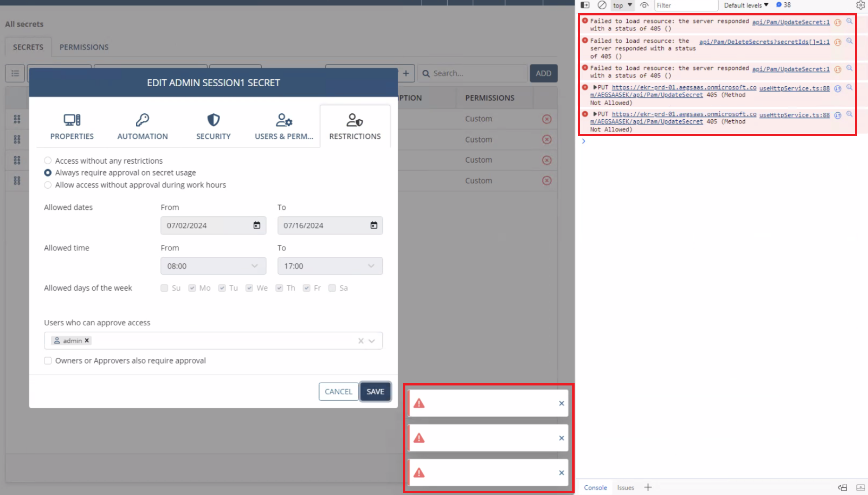Click the Cancel button
Viewport: 868px width, 495px height.
click(x=338, y=392)
